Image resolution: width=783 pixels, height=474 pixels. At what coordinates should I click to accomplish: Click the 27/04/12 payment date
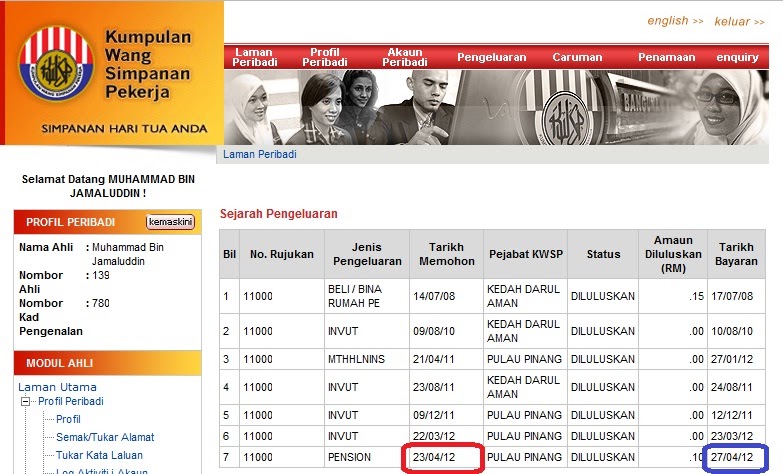coord(732,457)
